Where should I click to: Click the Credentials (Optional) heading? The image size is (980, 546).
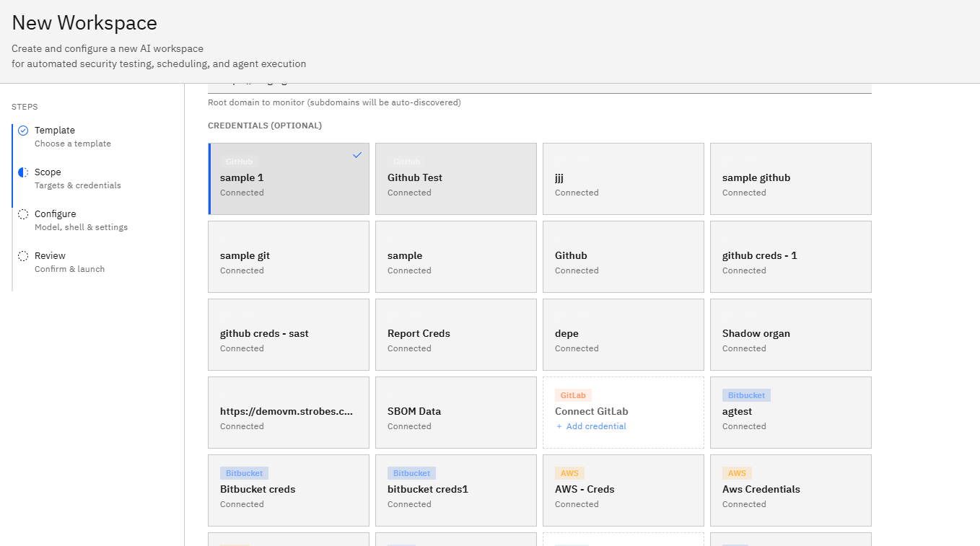(x=265, y=126)
